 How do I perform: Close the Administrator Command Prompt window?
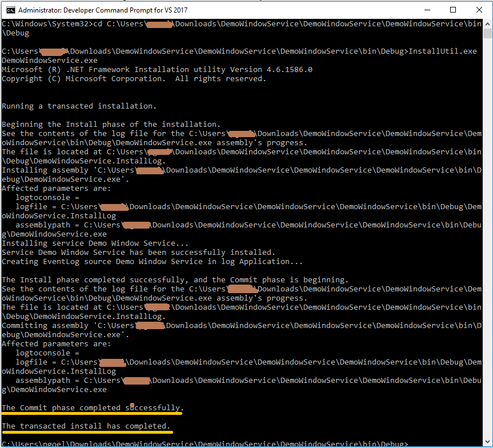click(x=479, y=10)
